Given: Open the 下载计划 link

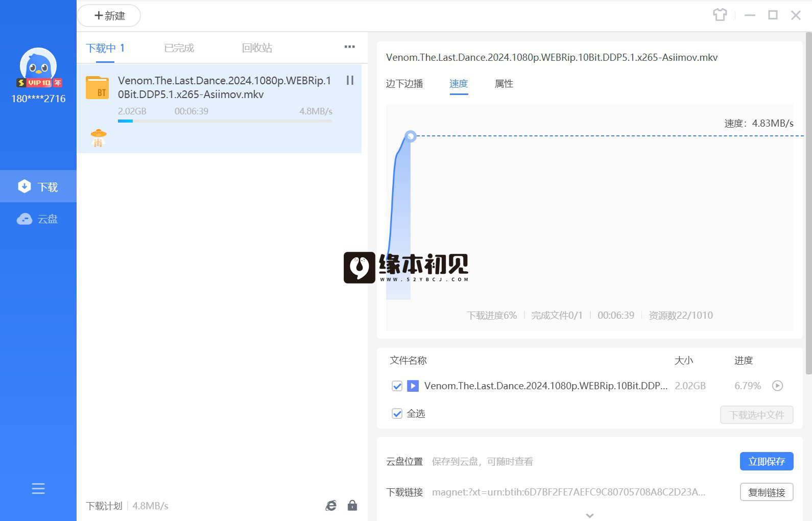Looking at the screenshot, I should pyautogui.click(x=104, y=506).
